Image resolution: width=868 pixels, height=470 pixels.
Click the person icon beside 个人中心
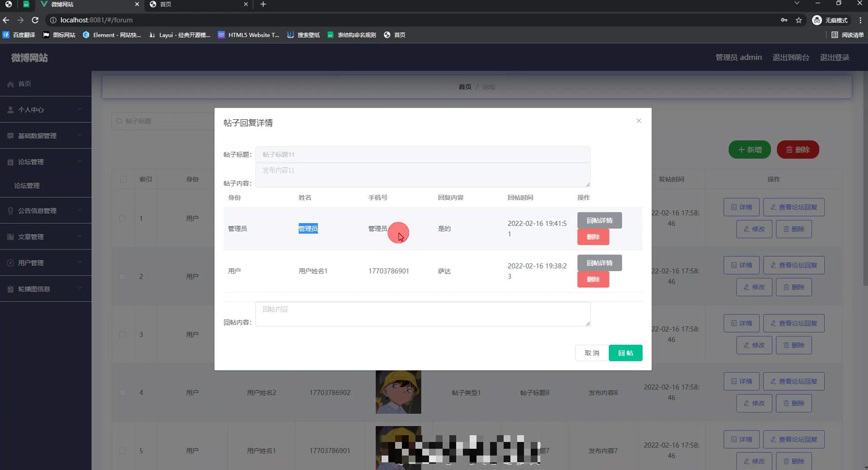pos(10,110)
